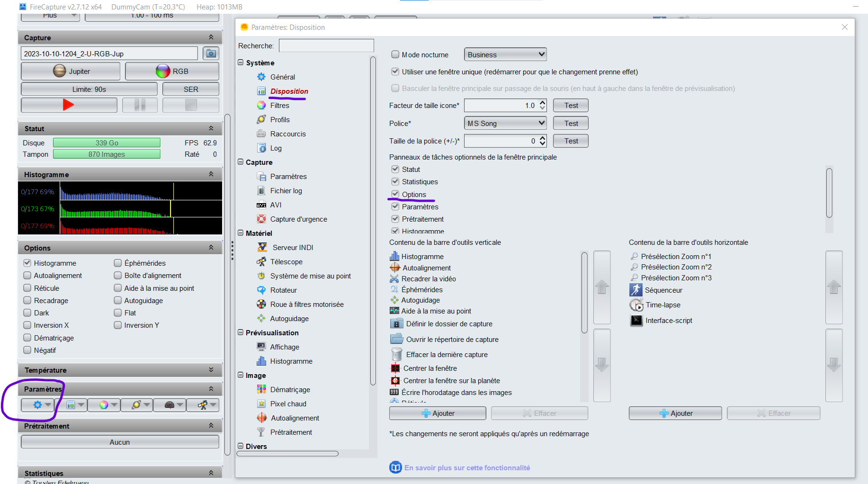868x484 pixels.
Task: Collapse the Système tree section
Action: coord(241,63)
